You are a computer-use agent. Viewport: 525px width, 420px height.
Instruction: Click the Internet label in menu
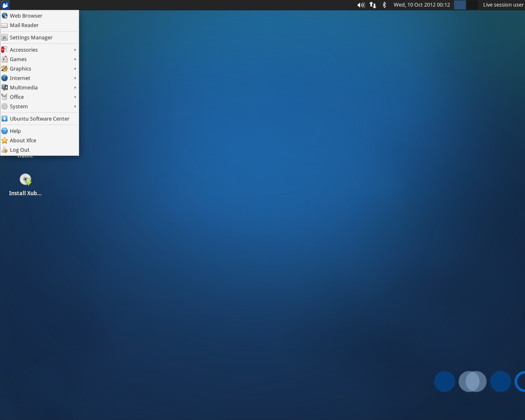pyautogui.click(x=20, y=78)
